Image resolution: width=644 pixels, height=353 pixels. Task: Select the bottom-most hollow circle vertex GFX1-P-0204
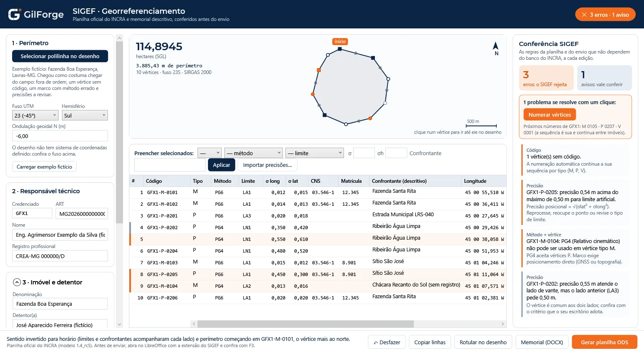[346, 124]
